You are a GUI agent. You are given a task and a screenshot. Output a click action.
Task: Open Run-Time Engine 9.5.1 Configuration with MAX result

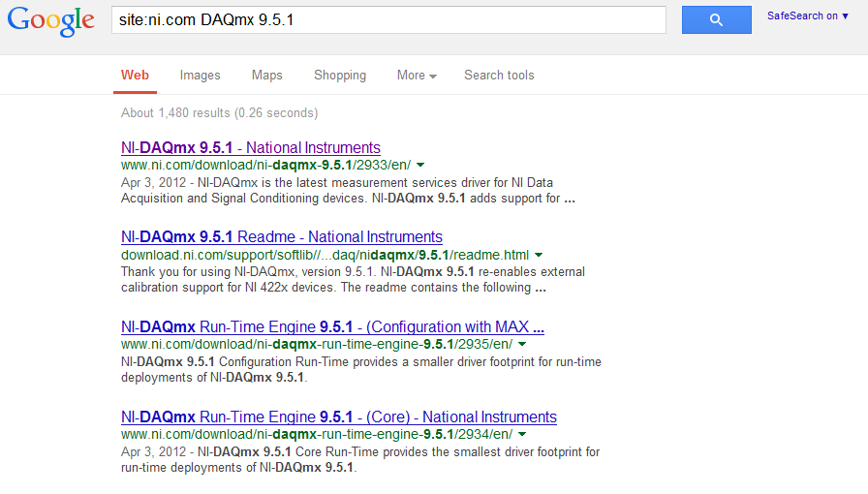click(x=332, y=326)
